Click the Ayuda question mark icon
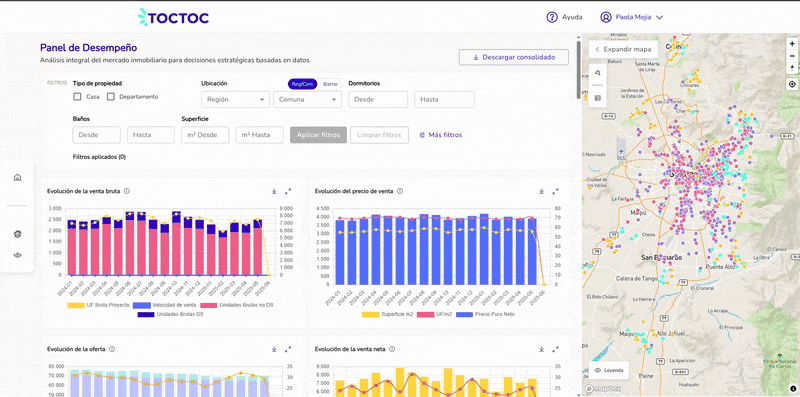Screen dimensions: 800x397 pyautogui.click(x=552, y=17)
